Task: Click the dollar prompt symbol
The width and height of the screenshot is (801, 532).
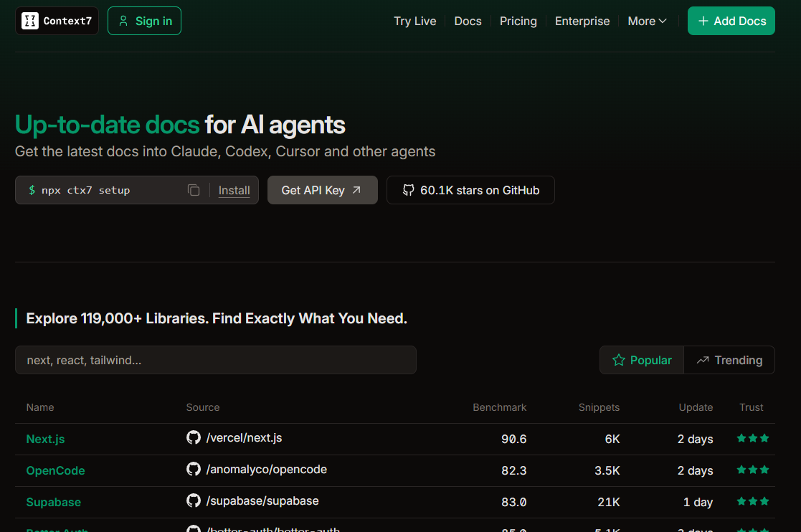Action: pos(32,190)
